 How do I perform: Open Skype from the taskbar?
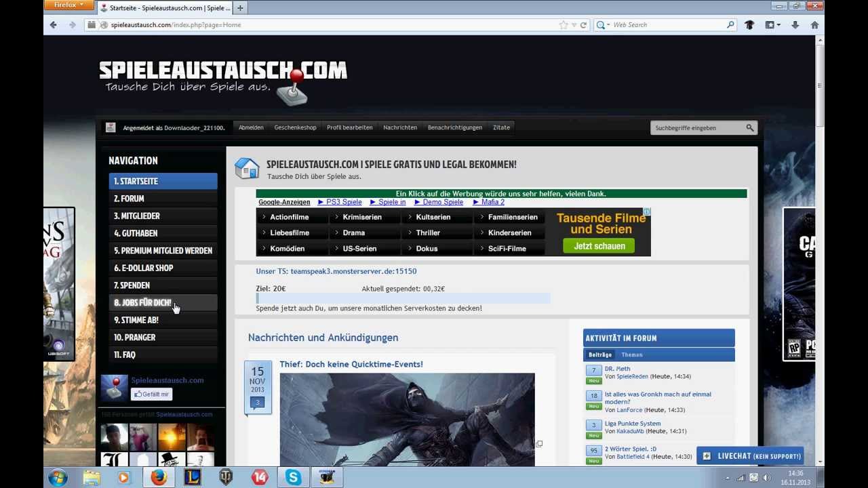(293, 478)
